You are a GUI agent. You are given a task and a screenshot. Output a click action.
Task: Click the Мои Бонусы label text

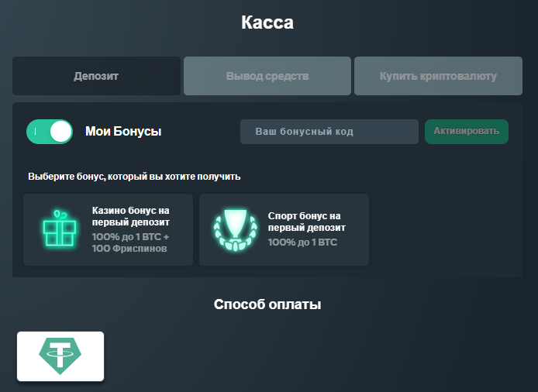123,132
